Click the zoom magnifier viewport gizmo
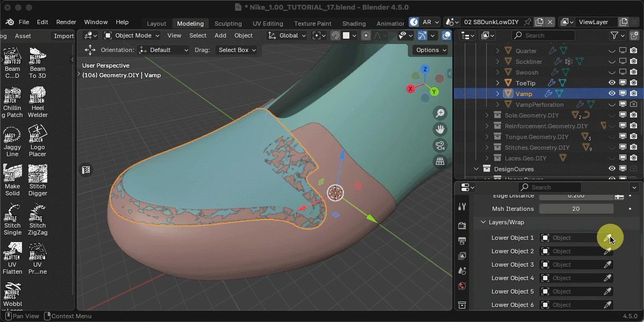The image size is (644, 322). [440, 113]
